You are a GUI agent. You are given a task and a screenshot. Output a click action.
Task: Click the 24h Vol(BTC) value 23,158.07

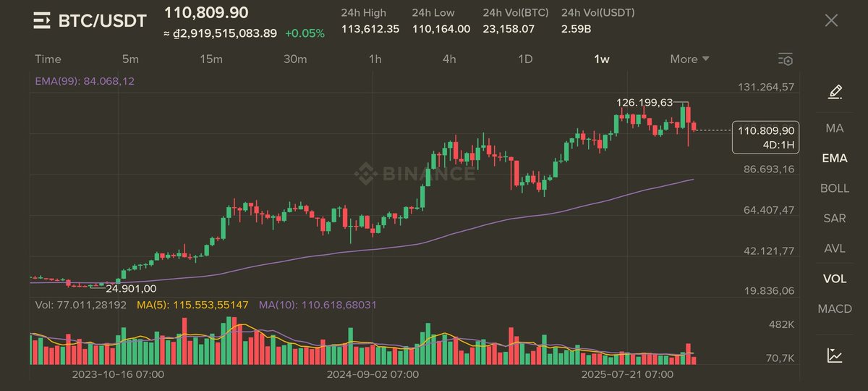coord(509,29)
